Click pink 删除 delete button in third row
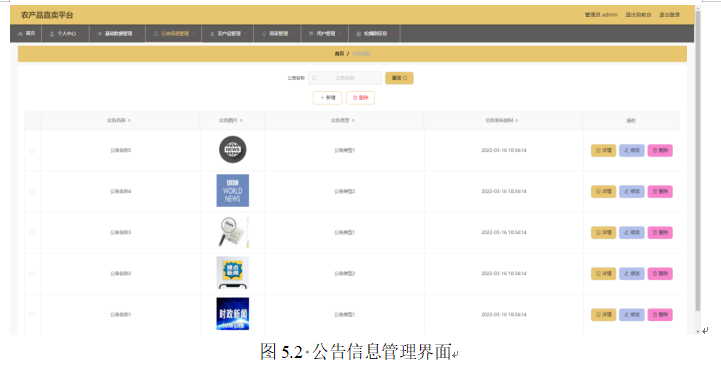The image size is (721, 374). (x=660, y=232)
